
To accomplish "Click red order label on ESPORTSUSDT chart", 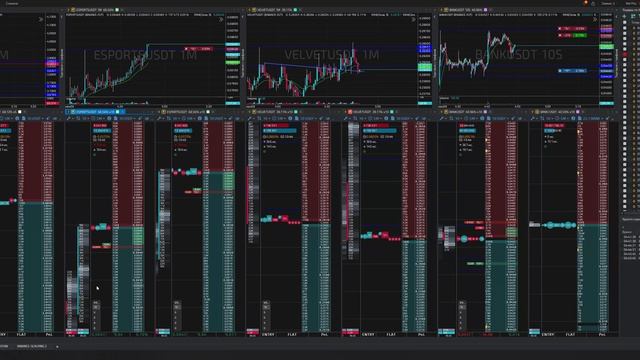I will 198,49.
